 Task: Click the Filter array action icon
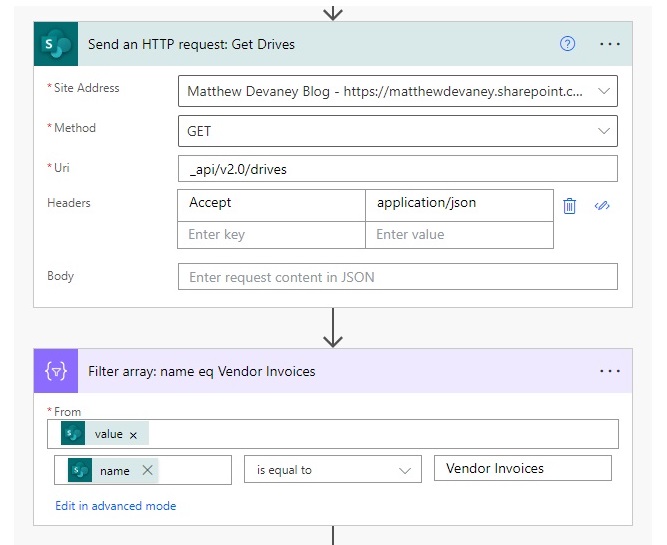pyautogui.click(x=56, y=371)
